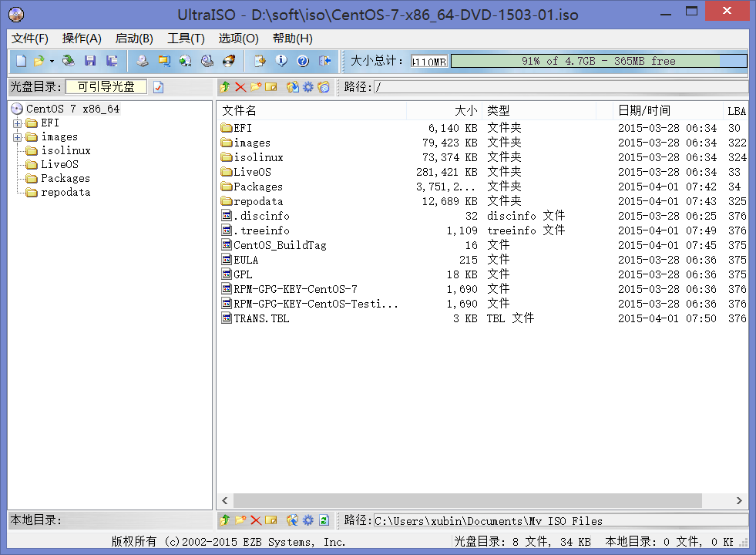Screen dimensions: 756x555
Task: Select repodata folder in the left tree
Action: (x=66, y=193)
